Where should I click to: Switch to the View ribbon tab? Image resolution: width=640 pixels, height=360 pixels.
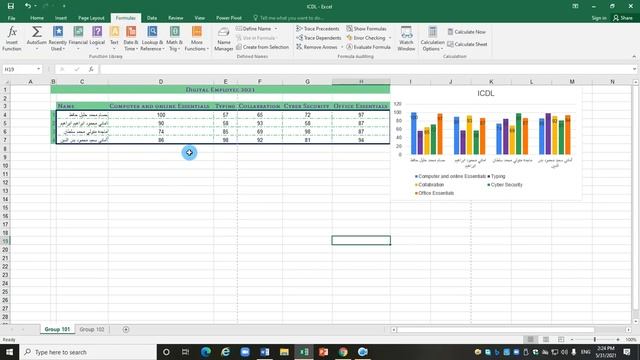(200, 18)
